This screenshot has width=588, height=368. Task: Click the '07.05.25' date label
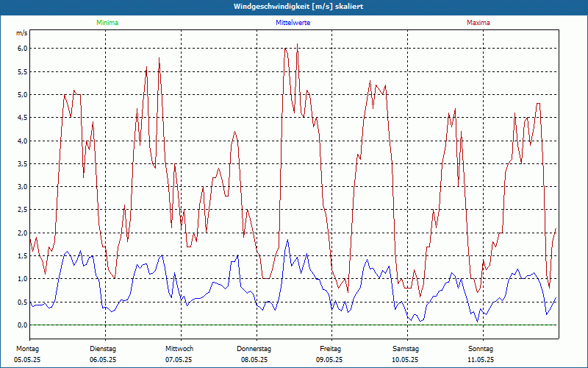tap(179, 360)
